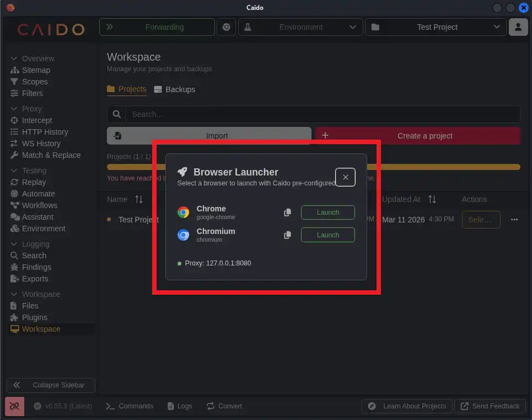Open the Test Project selector dropdown

(x=436, y=27)
